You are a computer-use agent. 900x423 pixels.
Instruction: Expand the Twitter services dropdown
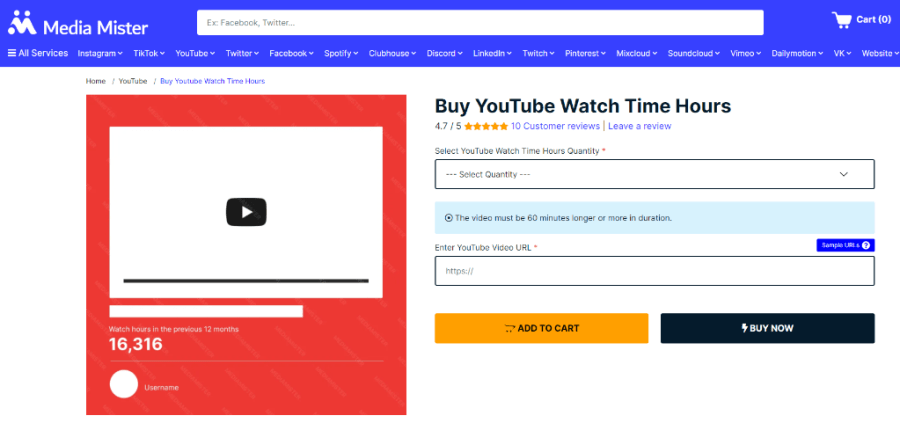242,53
